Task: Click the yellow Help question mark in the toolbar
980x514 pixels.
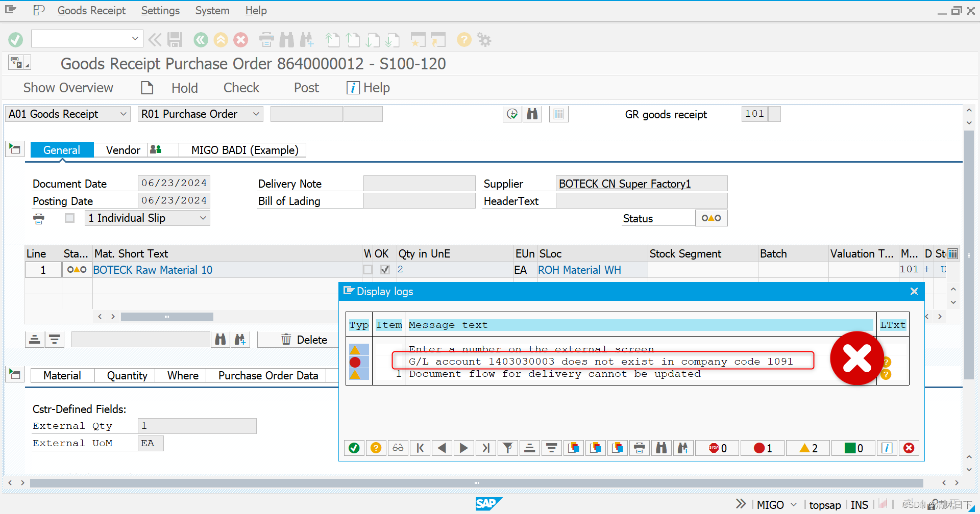Action: (464, 40)
